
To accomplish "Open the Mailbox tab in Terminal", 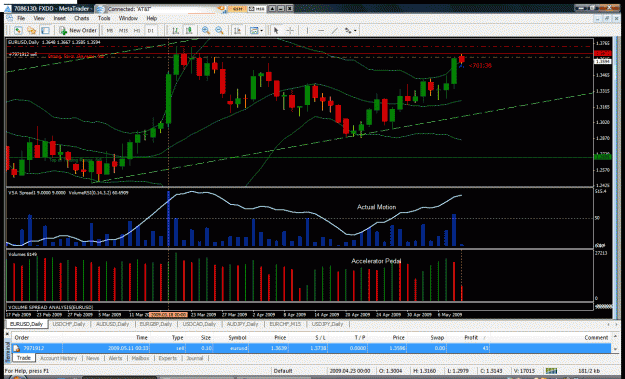I will pos(140,358).
